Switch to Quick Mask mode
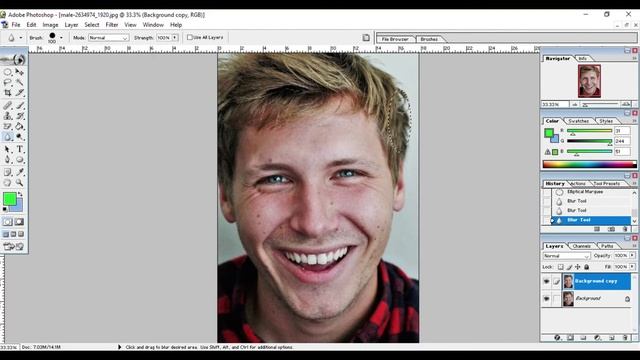Image resolution: width=640 pixels, height=360 pixels. point(19,222)
